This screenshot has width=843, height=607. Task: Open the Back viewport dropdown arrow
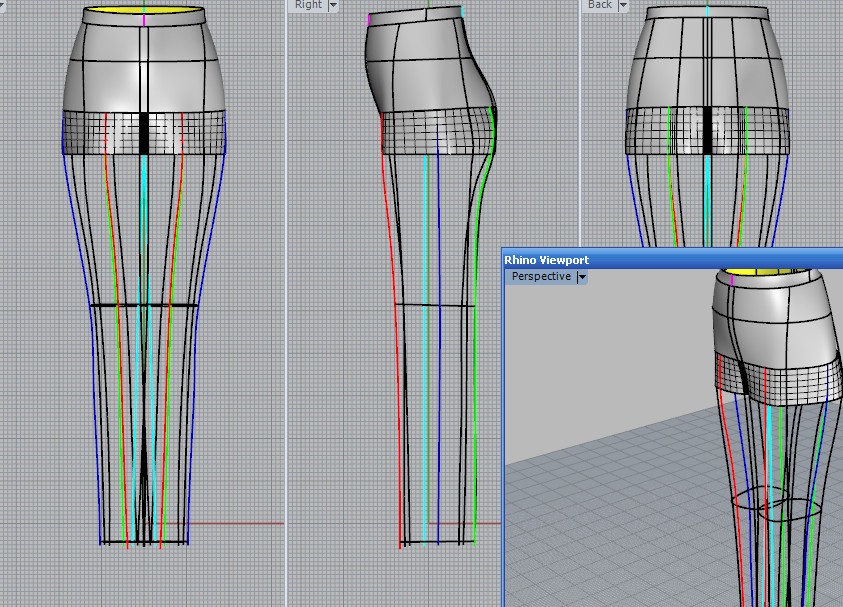(623, 5)
